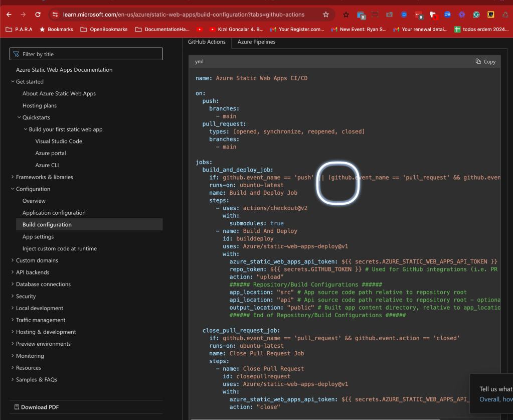Click the browser forward arrow
Screen dimensions: 513x420
[x=23, y=15]
